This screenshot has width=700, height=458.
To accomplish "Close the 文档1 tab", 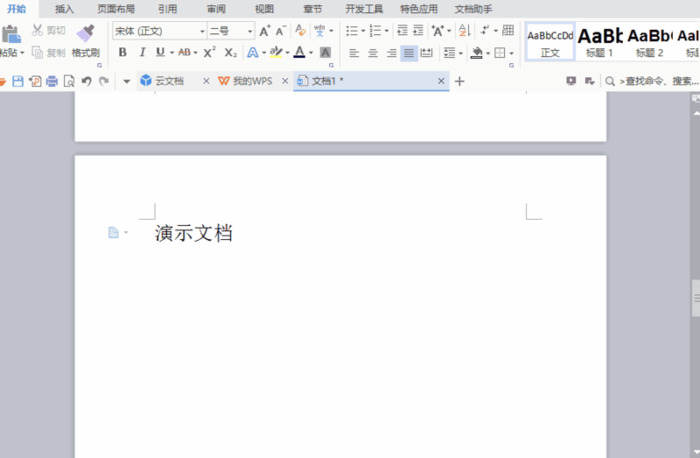I will point(441,81).
